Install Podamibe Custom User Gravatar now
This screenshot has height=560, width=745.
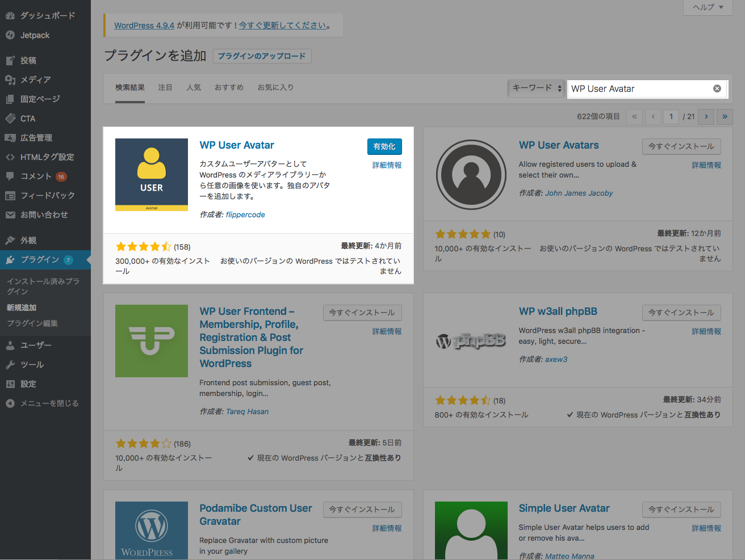[x=362, y=510]
